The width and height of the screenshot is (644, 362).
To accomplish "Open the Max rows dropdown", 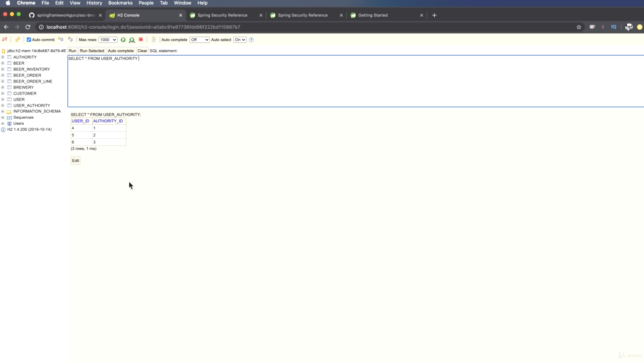I will (108, 40).
